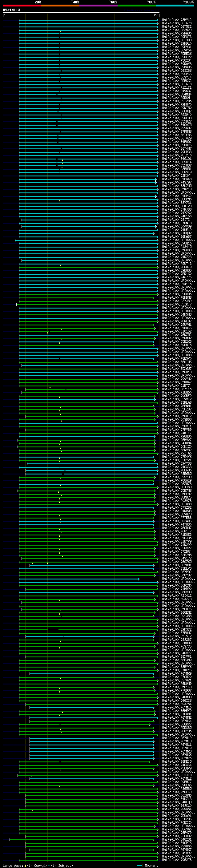Click the cyan ~100% legend color segment
197x868 pixels.
pyautogui.click(x=175, y=6)
